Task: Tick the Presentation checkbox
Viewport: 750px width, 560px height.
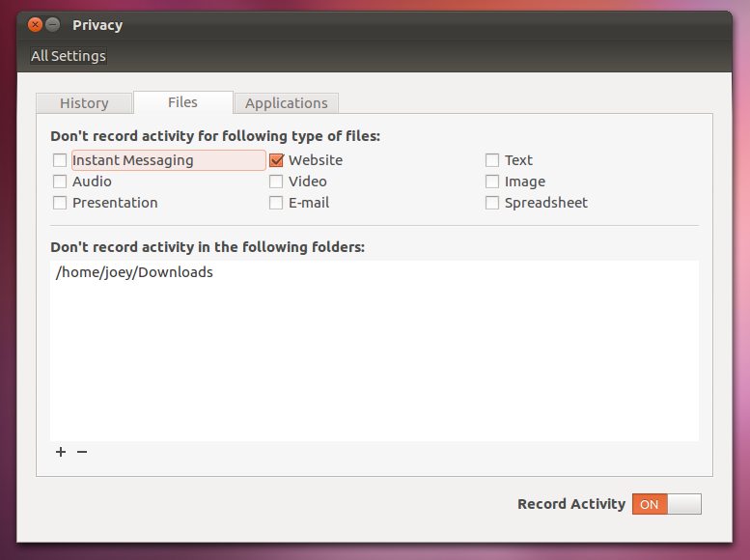Action: 60,203
